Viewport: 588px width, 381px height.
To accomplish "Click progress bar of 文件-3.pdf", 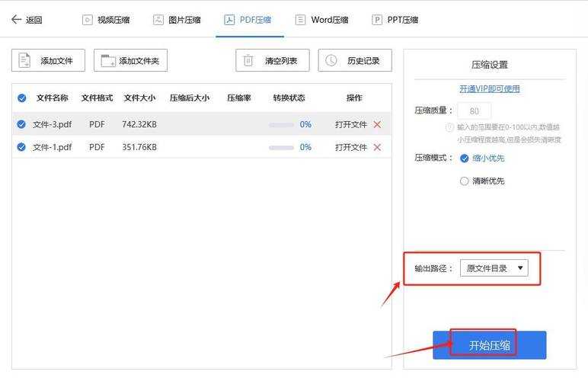I will 281,125.
